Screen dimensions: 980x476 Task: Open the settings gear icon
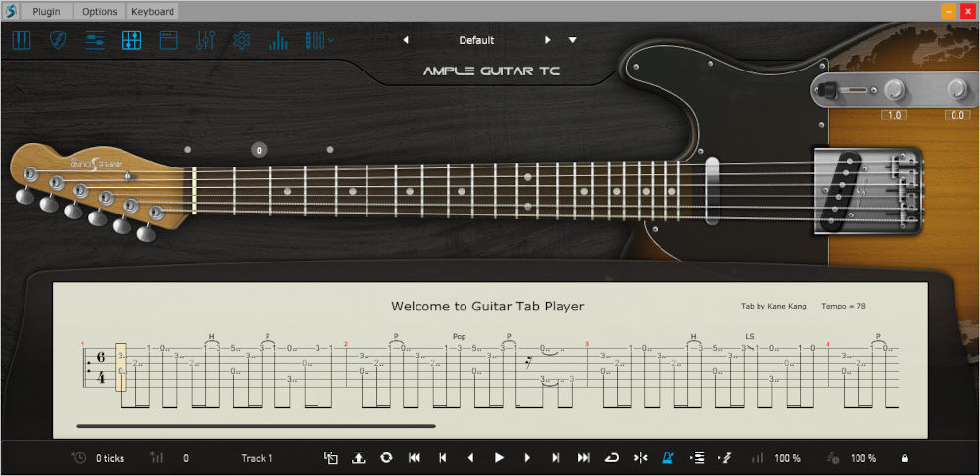242,40
